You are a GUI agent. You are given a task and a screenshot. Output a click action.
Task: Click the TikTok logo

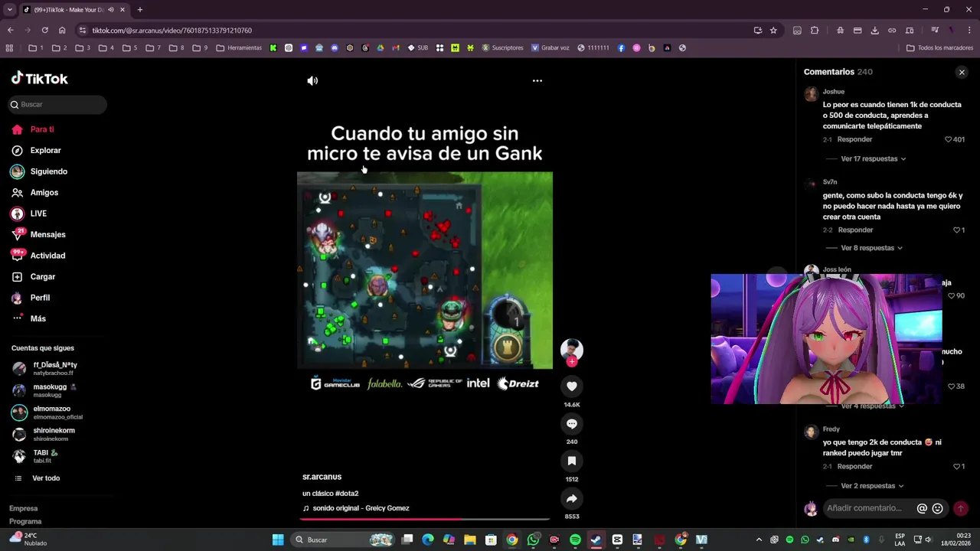(39, 78)
